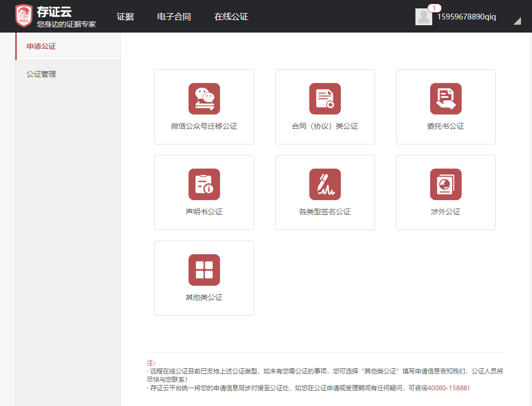
Task: Choose the 其他类公证 grid icon
Action: point(204,270)
